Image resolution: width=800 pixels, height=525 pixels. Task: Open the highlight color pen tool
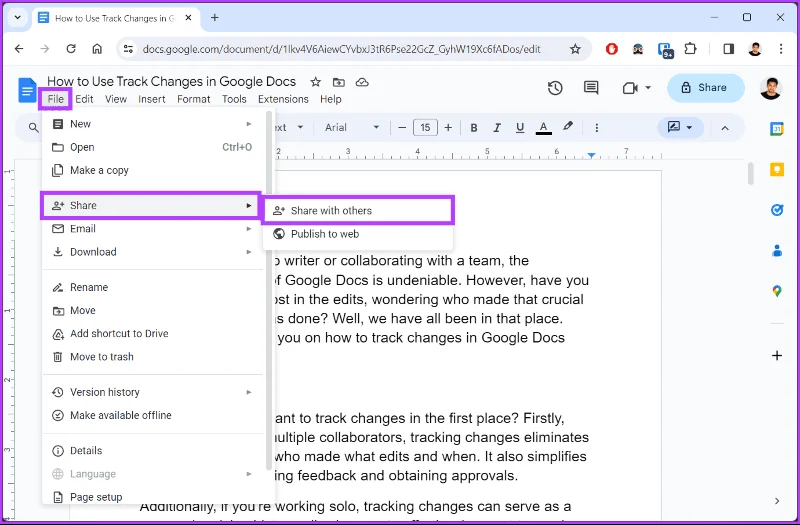(568, 127)
